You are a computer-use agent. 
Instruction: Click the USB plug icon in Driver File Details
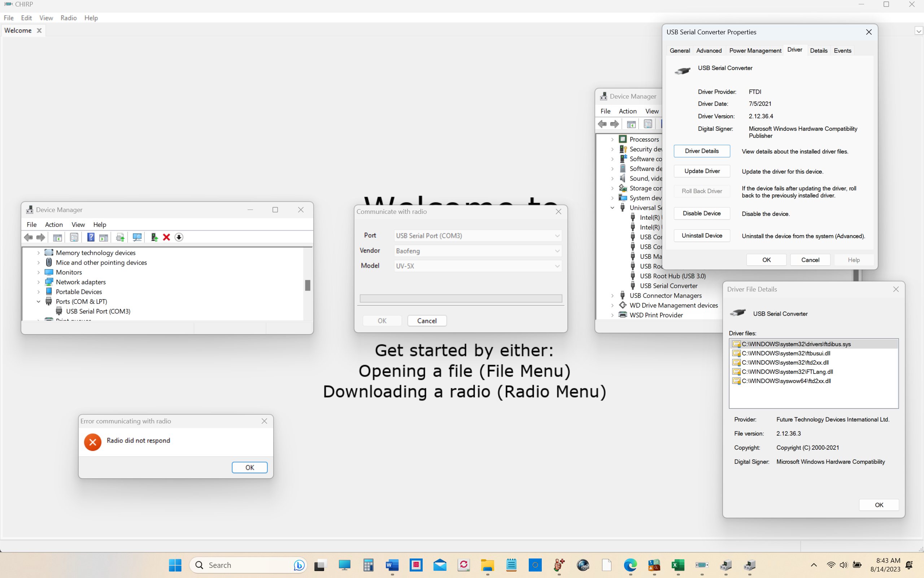pos(738,313)
